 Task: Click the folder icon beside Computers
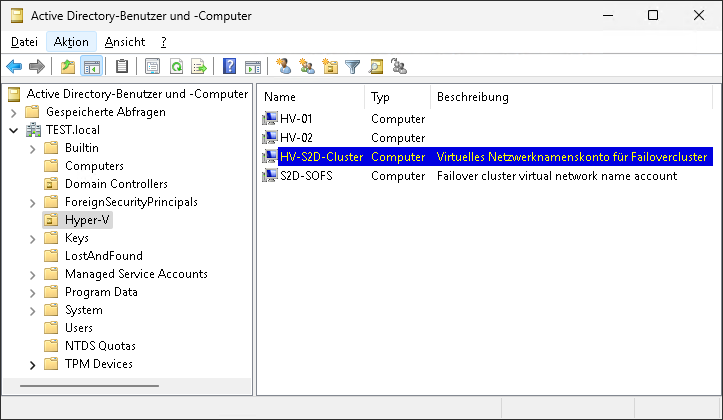point(51,166)
